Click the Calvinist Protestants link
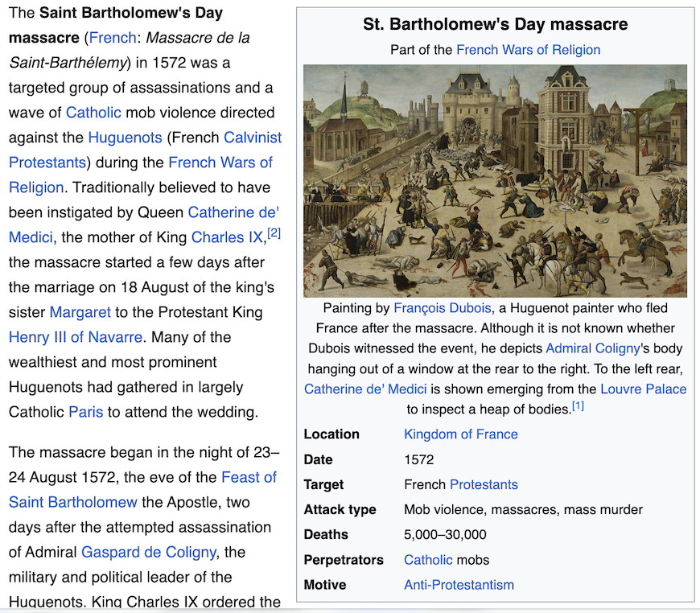 (x=145, y=150)
